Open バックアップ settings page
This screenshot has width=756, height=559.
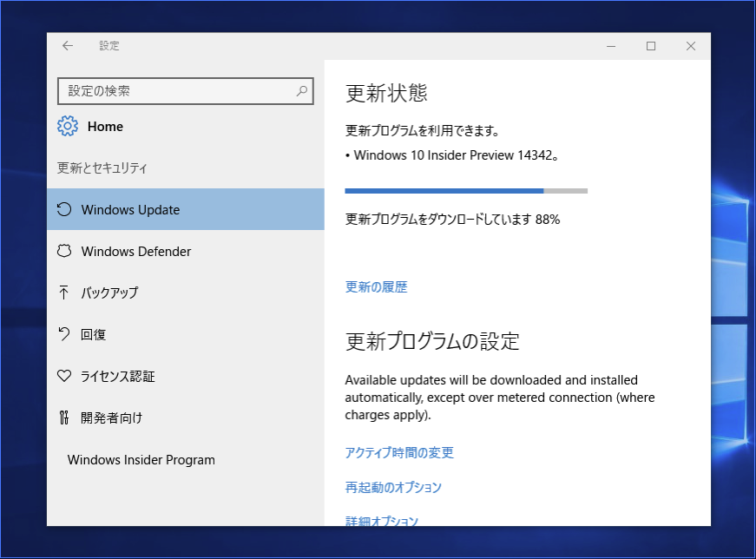[186, 293]
